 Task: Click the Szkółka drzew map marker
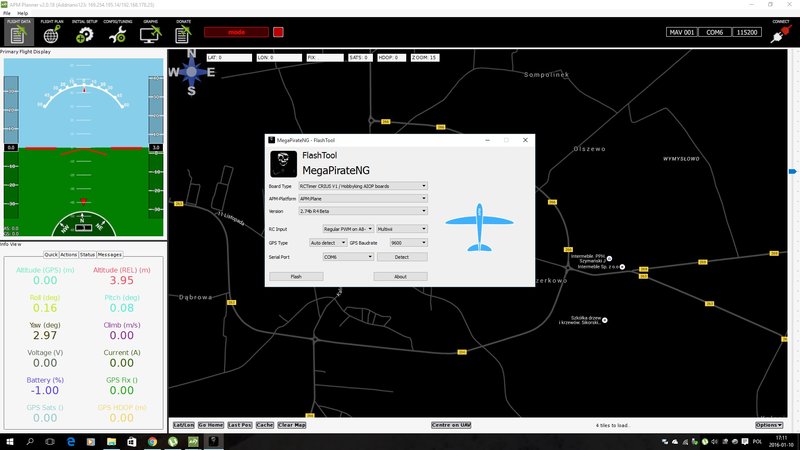click(x=605, y=320)
